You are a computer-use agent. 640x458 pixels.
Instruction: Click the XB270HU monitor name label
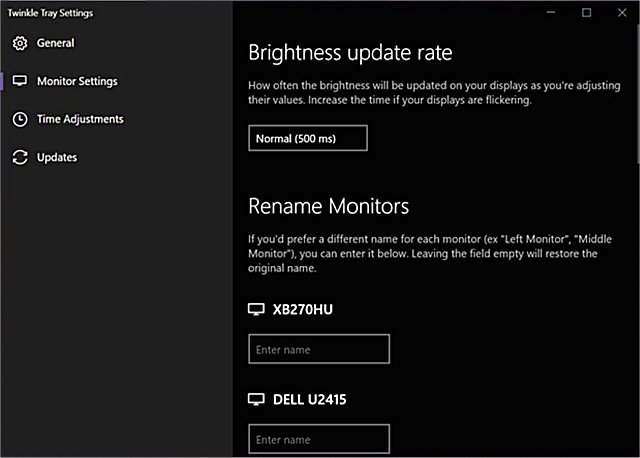coord(303,310)
